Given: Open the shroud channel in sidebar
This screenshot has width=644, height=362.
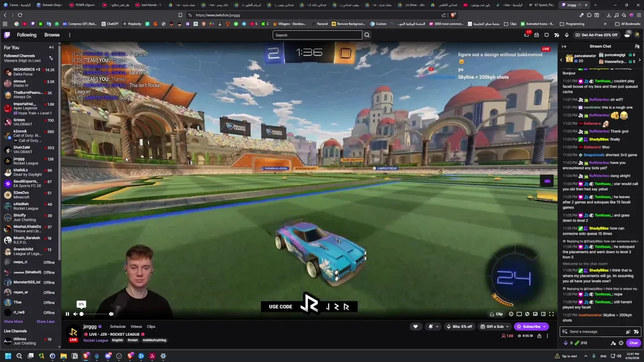Looking at the screenshot, I should pyautogui.click(x=29, y=83).
